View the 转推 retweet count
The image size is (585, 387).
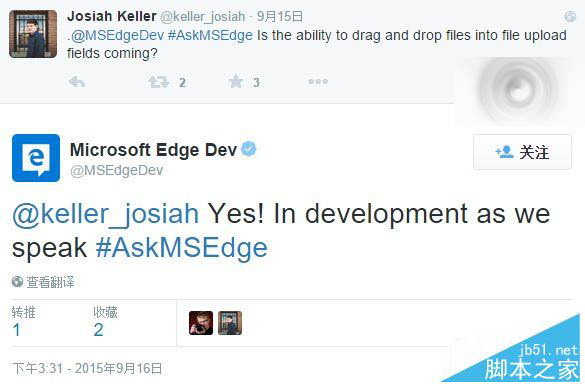point(23,322)
